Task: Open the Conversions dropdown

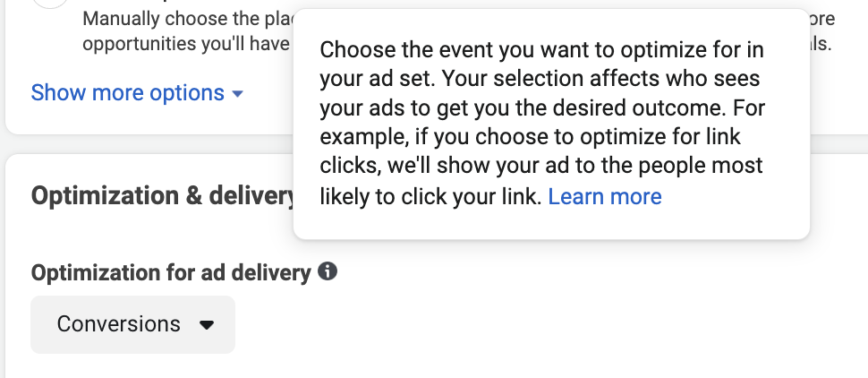Action: (x=132, y=324)
